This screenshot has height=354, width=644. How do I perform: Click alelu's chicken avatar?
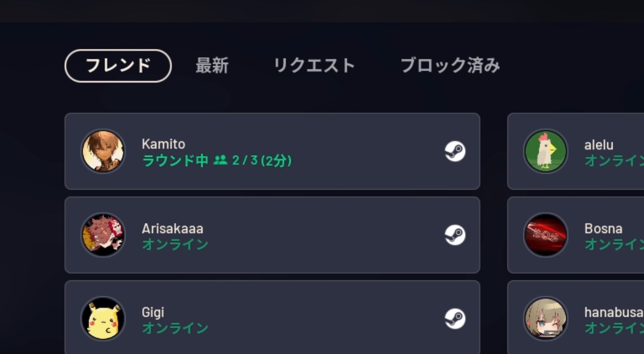[x=545, y=151]
